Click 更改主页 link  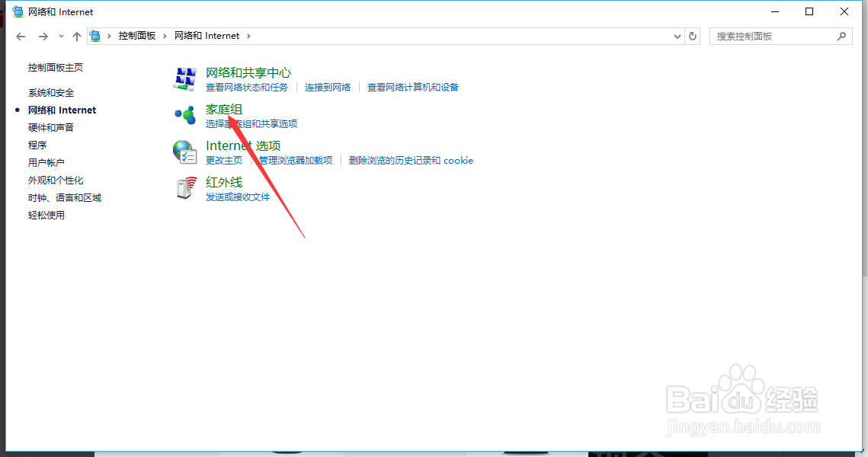point(223,161)
